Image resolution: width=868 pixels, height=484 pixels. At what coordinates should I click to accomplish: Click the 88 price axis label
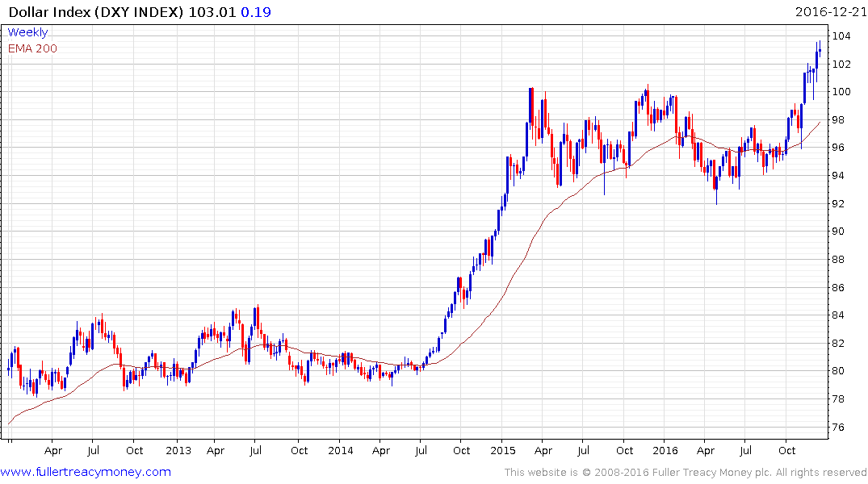(838, 260)
